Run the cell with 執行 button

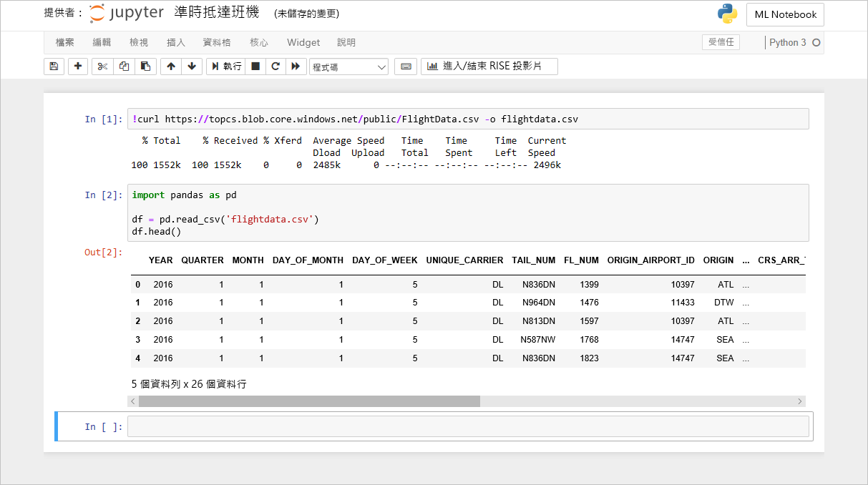coord(226,67)
